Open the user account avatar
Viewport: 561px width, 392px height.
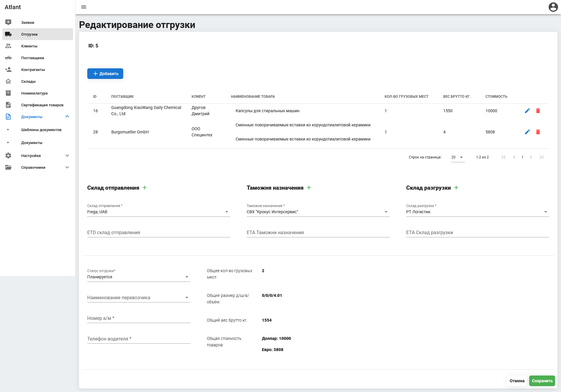553,7
